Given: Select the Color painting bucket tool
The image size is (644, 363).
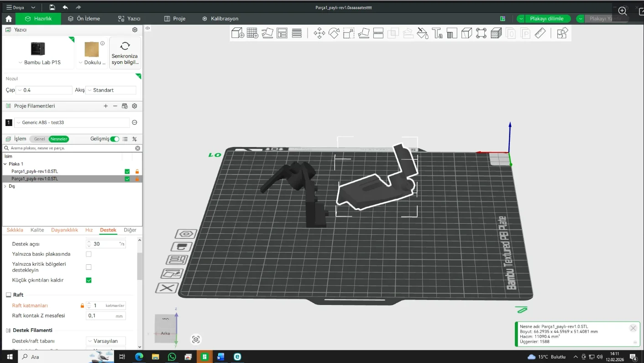Looking at the screenshot, I should 423,33.
